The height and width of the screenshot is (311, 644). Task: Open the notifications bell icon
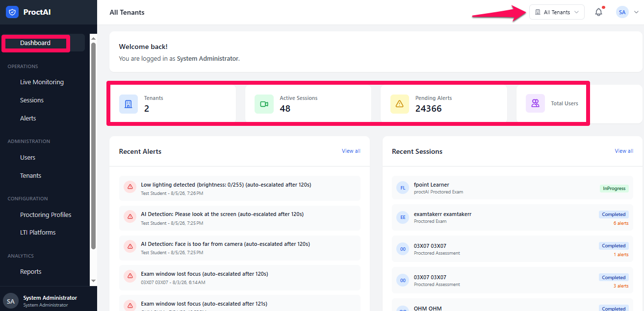[598, 12]
